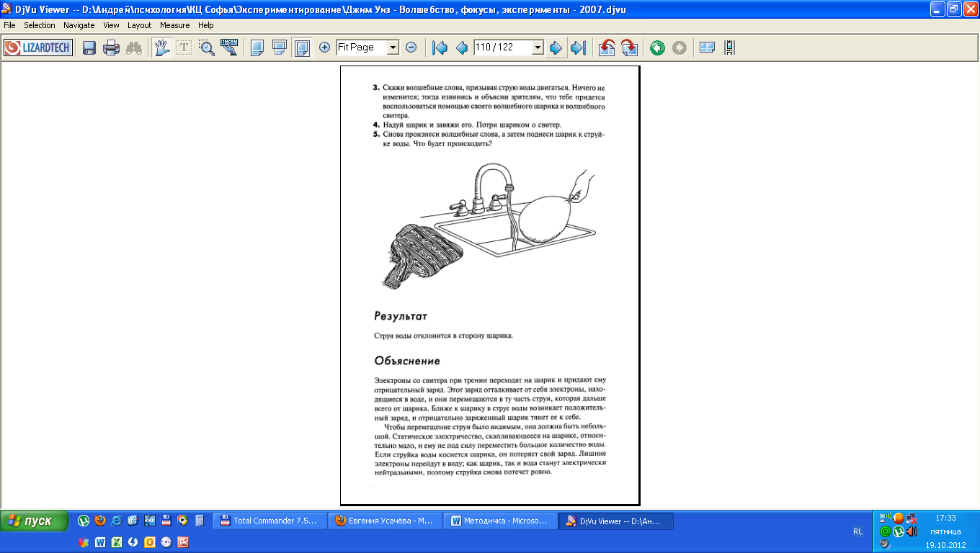This screenshot has width=980, height=553.
Task: Open the View menu
Action: click(111, 25)
